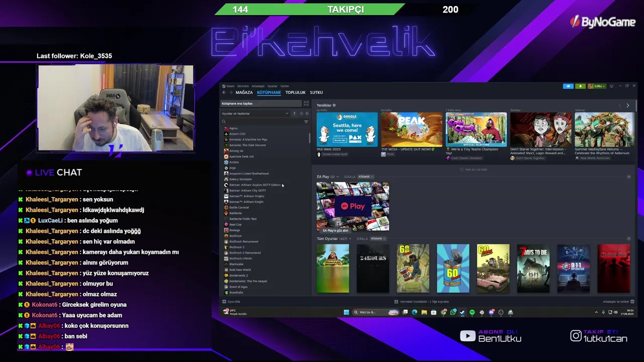644x362 pixels.
Task: Open the Oyunlar menu
Action: pyautogui.click(x=272, y=86)
